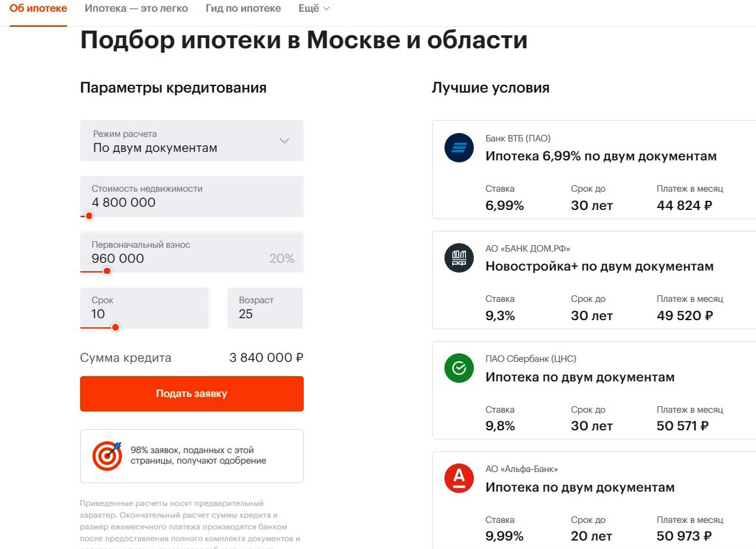Open Ипотека 6,99% по двум документам offer
Image resolution: width=756 pixels, height=549 pixels.
[601, 156]
